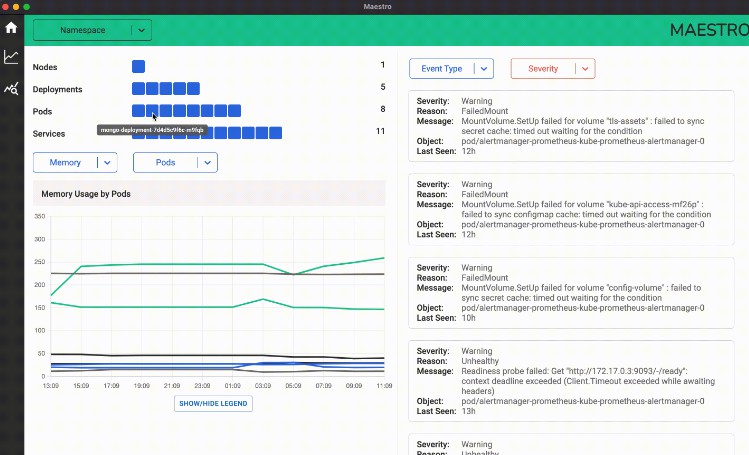
Task: Expand the Event Type filter
Action: pos(451,69)
